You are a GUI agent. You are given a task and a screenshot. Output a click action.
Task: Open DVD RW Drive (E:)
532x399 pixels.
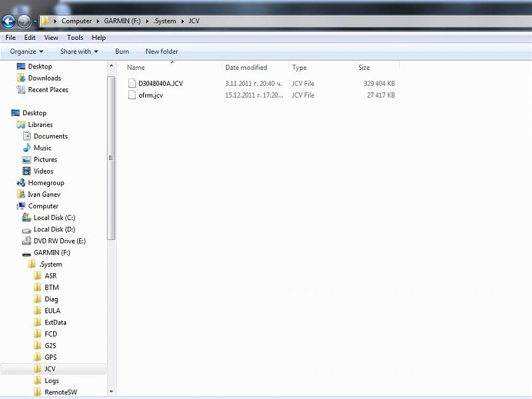click(x=60, y=241)
